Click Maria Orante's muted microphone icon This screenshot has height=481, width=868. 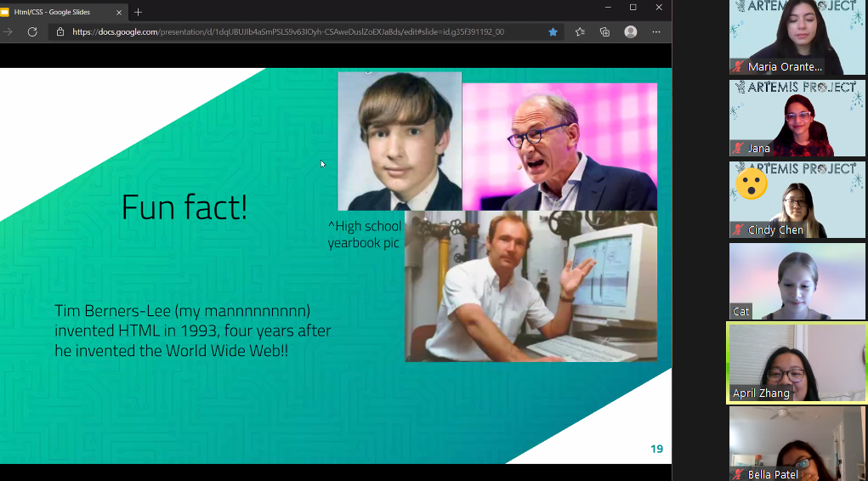point(738,67)
